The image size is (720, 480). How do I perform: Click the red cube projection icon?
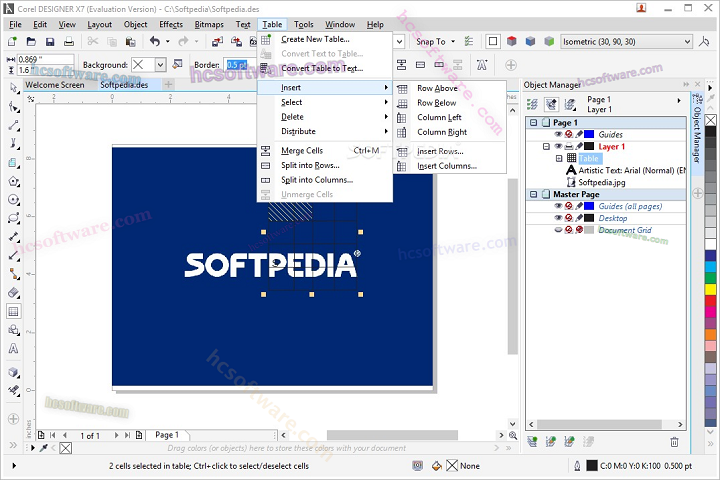512,41
